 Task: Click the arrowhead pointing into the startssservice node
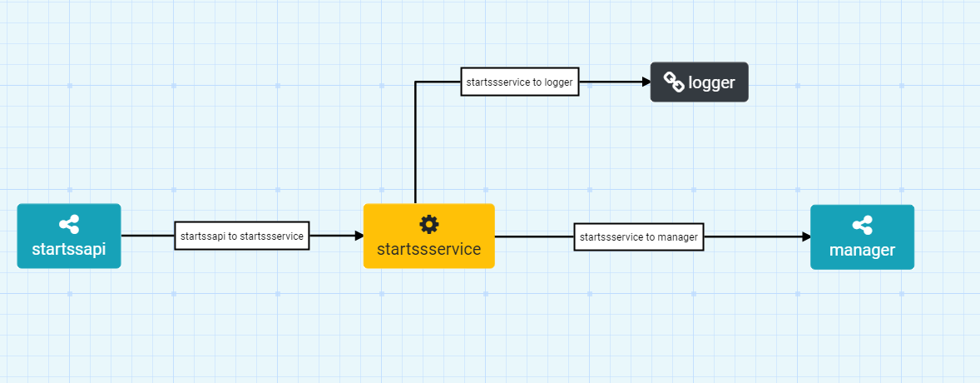pyautogui.click(x=359, y=236)
